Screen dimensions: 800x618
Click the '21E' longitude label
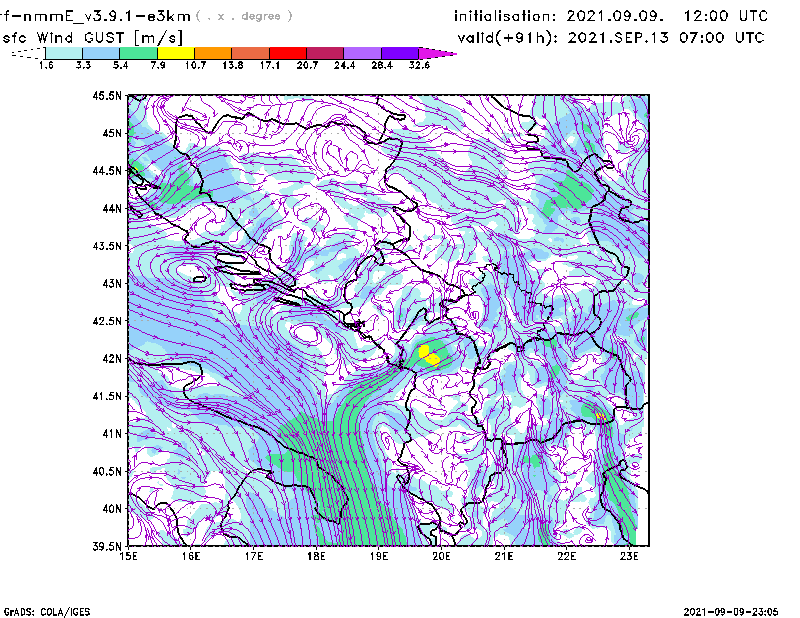point(504,556)
